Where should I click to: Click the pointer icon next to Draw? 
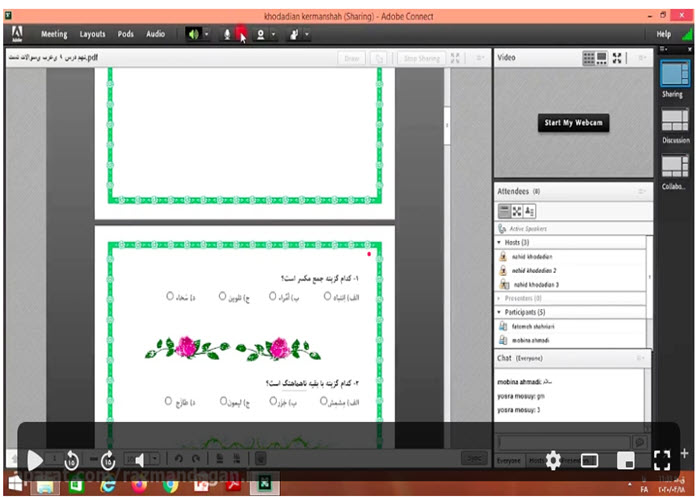click(379, 58)
